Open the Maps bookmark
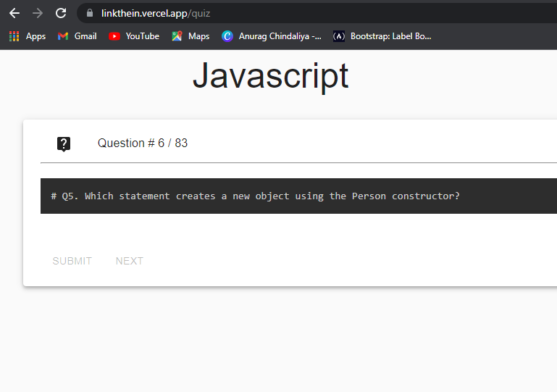 pyautogui.click(x=198, y=36)
